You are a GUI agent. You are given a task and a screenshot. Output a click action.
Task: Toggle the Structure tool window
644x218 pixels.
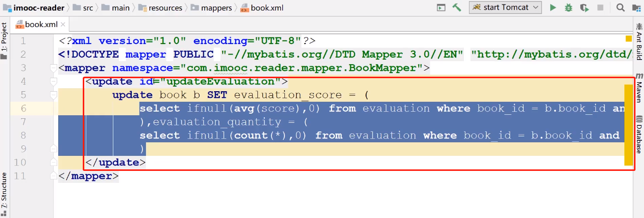pos(4,190)
